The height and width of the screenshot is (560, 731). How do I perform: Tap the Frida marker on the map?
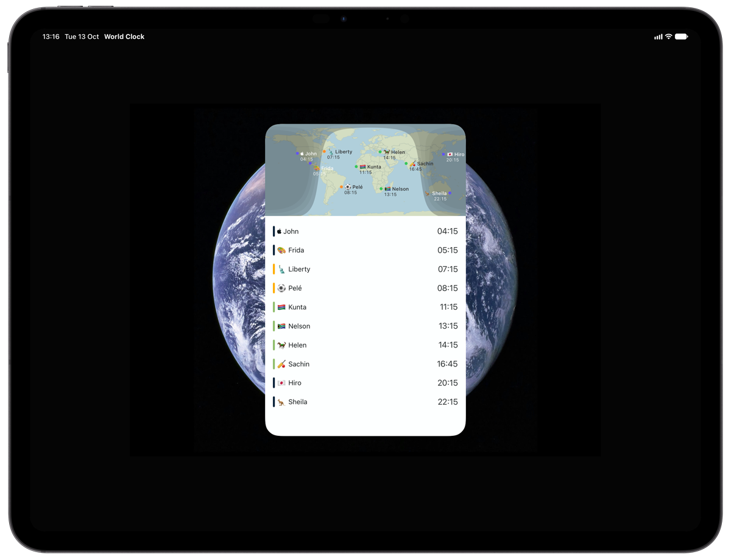point(310,163)
